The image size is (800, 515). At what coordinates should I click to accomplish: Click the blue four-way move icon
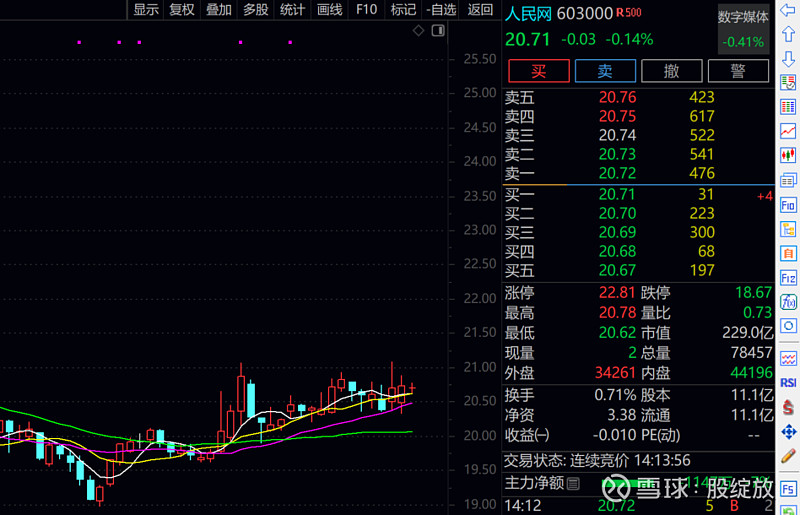[x=788, y=432]
